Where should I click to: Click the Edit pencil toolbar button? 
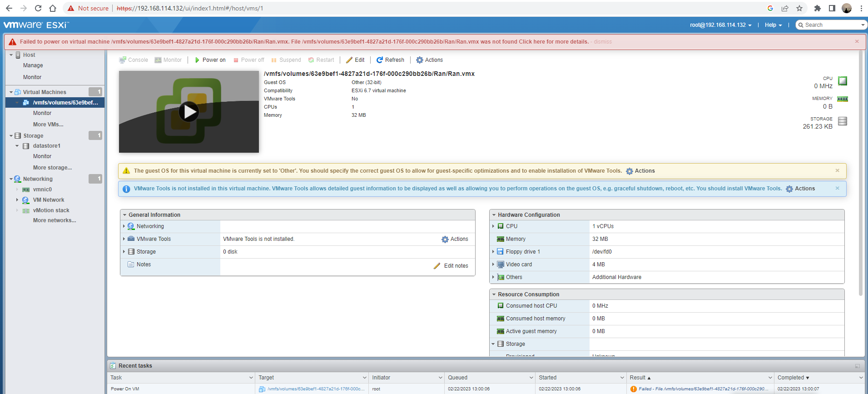click(x=355, y=60)
